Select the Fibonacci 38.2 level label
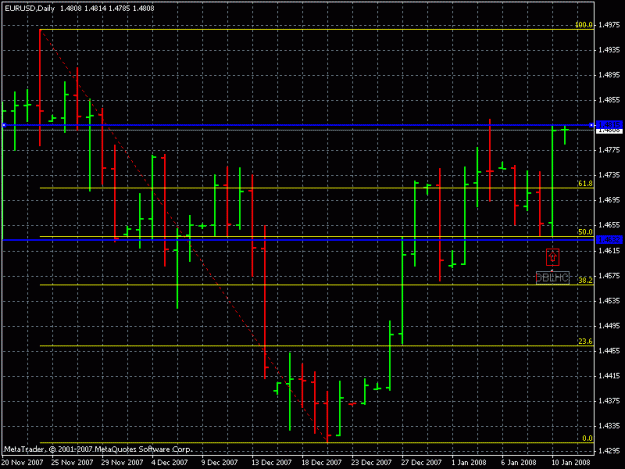Viewport: 625px width, 469px height. point(585,280)
